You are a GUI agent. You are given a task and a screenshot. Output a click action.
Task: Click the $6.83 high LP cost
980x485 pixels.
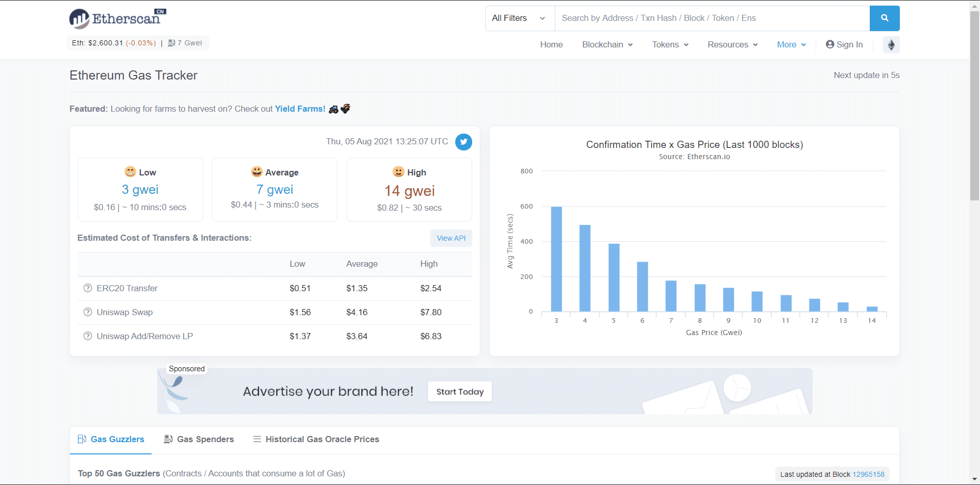(x=431, y=336)
